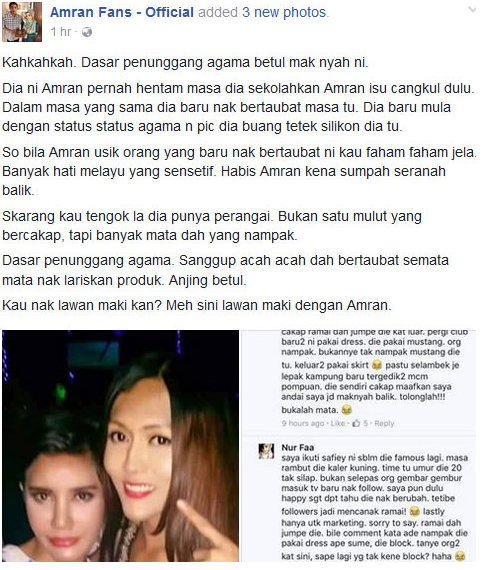Click Like under the '9 hours ago' comment
Screen dimensions: 486x570
click(x=338, y=424)
